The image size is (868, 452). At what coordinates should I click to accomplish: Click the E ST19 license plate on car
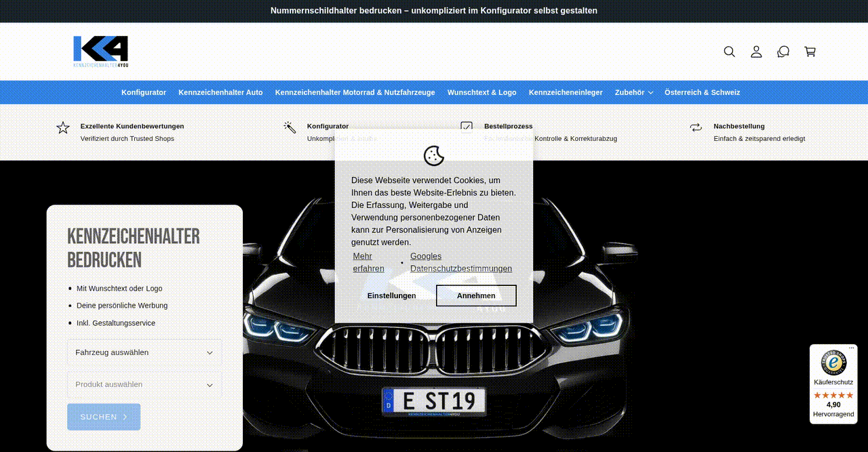coord(434,401)
